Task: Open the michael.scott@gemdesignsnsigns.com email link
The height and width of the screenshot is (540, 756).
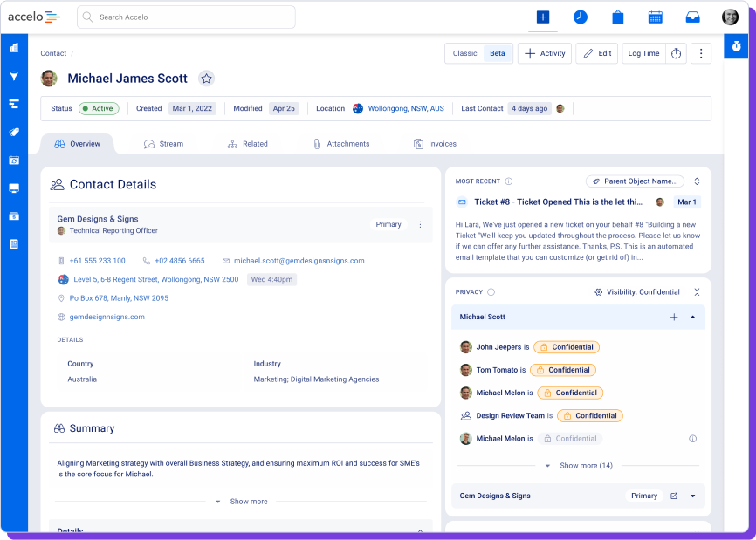Action: click(x=299, y=261)
